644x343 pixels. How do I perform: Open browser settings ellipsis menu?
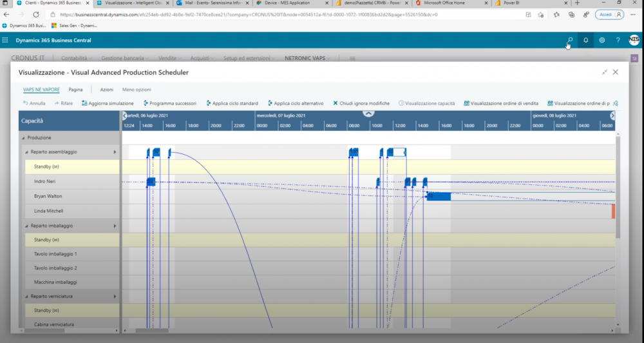[x=633, y=14]
